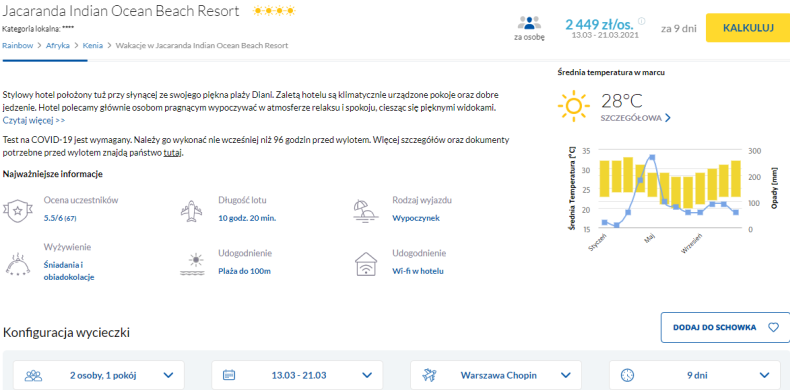Click 'Czytaj więcej >>' link
Image resolution: width=790 pixels, height=390 pixels.
pyautogui.click(x=34, y=120)
